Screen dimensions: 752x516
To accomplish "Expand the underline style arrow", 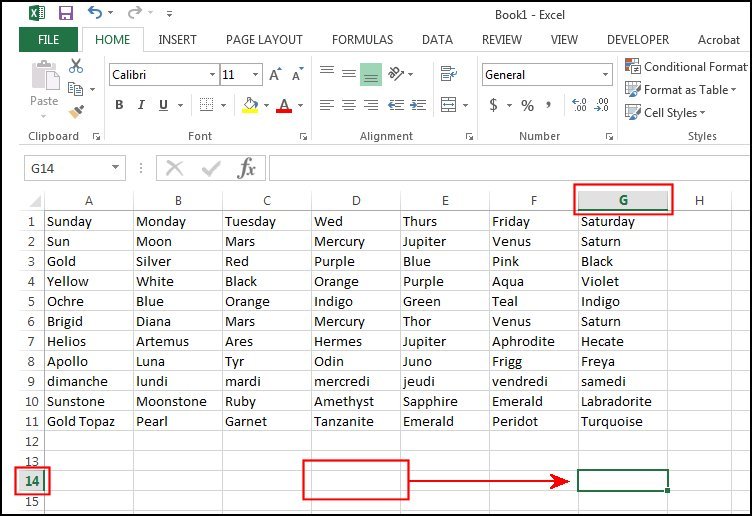I will (x=181, y=105).
